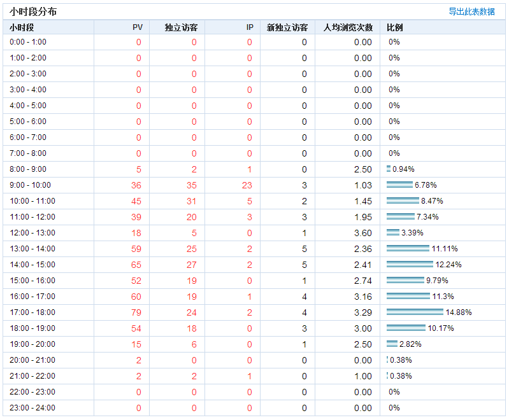Click the 11.11% percentage text
This screenshot has width=509, height=420.
[445, 248]
